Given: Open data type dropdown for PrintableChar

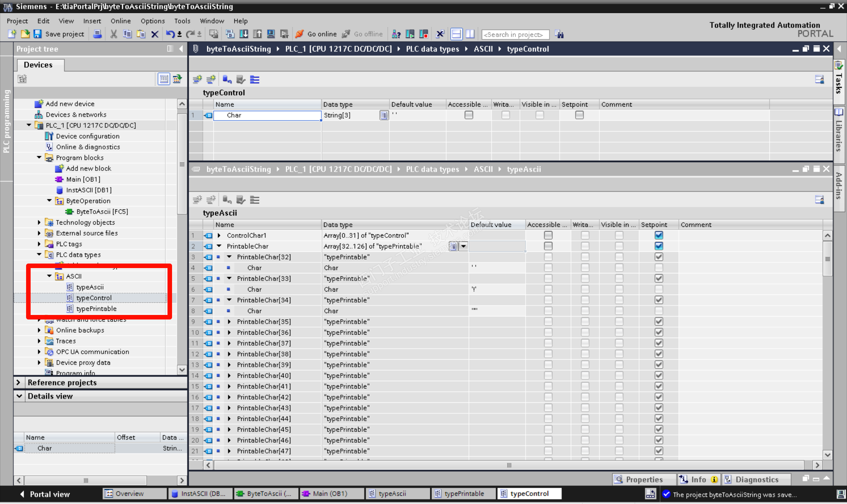Looking at the screenshot, I should coord(463,246).
